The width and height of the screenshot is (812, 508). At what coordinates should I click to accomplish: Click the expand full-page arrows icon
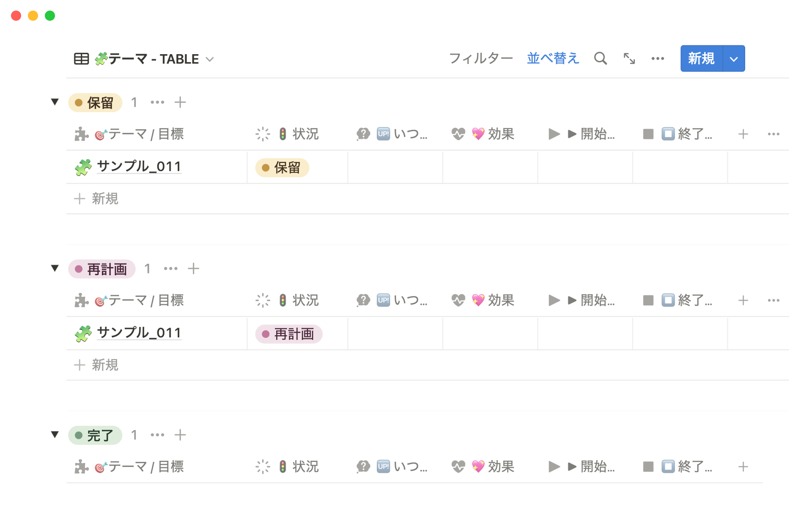(x=629, y=58)
